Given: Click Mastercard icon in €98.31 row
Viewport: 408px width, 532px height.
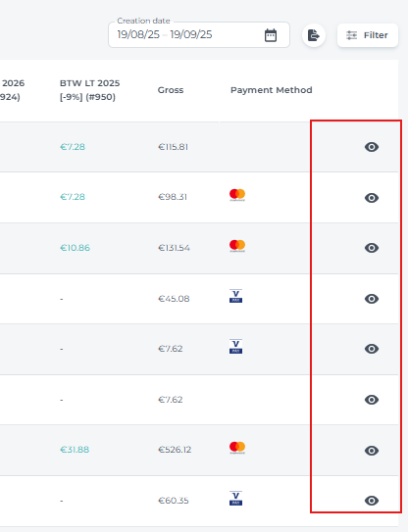Looking at the screenshot, I should click(x=237, y=195).
